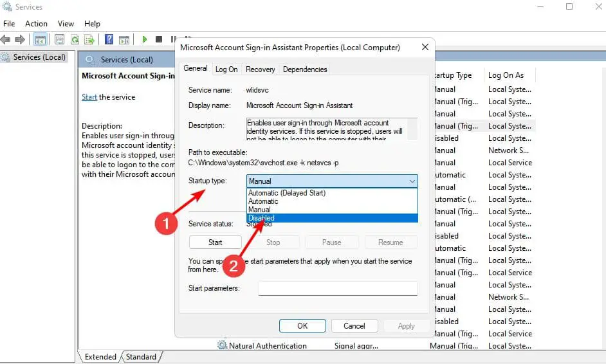Open the Action menu
The height and width of the screenshot is (364, 606).
(x=36, y=24)
